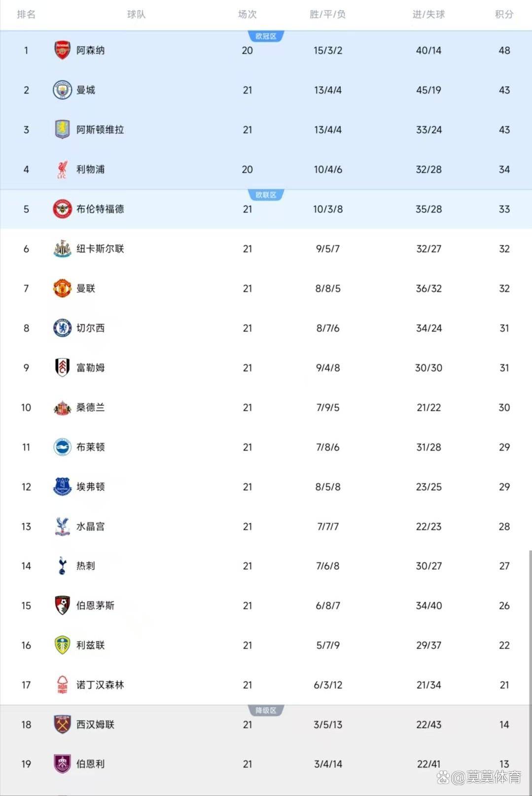Viewport: 532px width, 796px height.
Task: Click the 降级区 relegation zone label
Action: coord(266,711)
